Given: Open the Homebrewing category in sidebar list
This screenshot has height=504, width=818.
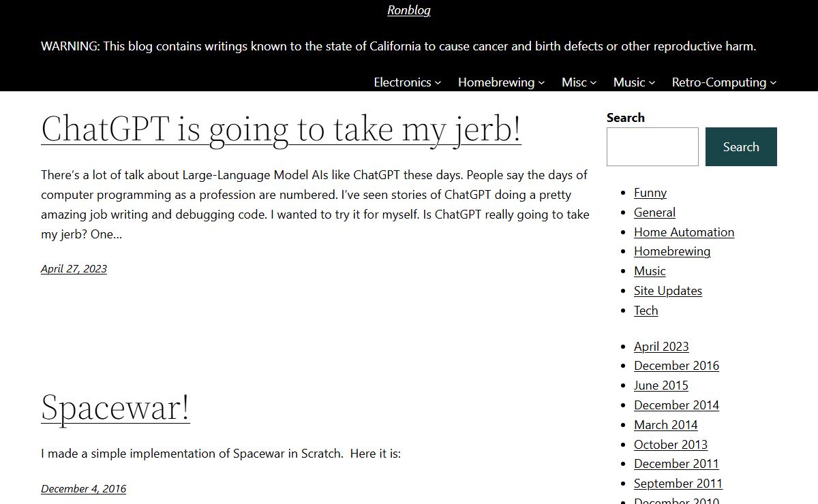Looking at the screenshot, I should point(672,251).
